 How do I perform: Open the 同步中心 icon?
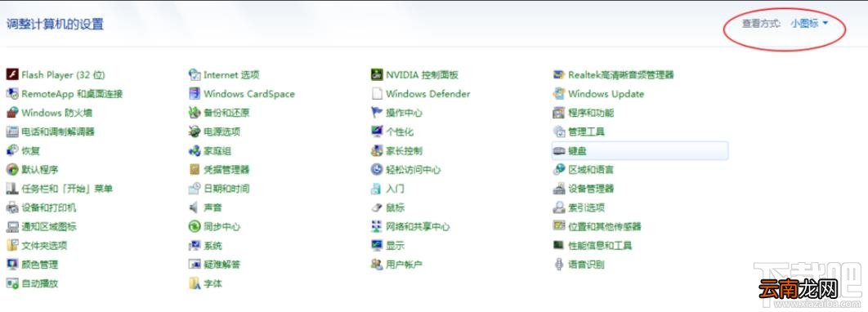pyautogui.click(x=195, y=226)
